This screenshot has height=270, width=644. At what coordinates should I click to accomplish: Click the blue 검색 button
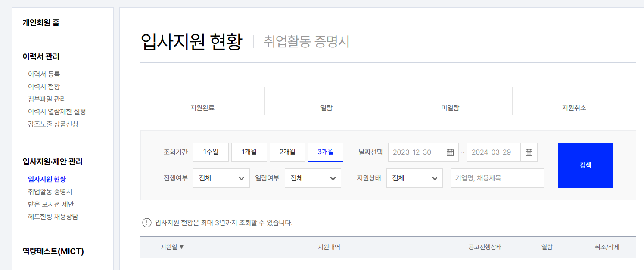[x=585, y=165]
